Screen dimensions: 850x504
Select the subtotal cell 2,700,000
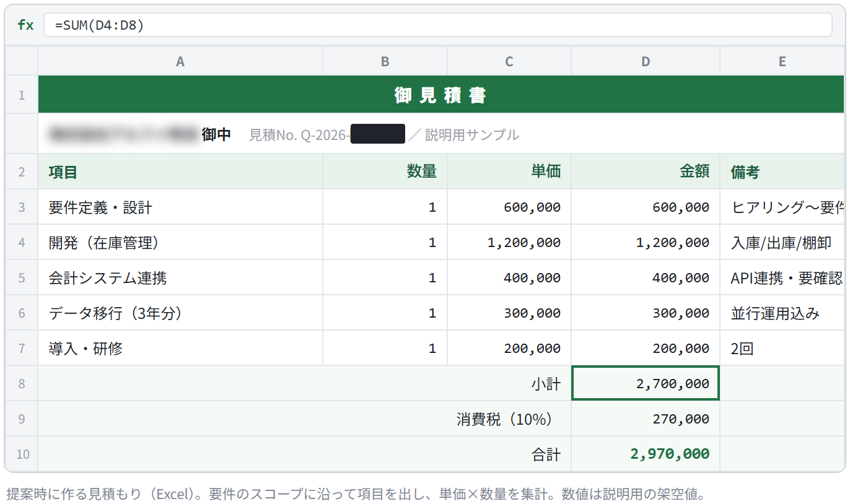(x=646, y=383)
